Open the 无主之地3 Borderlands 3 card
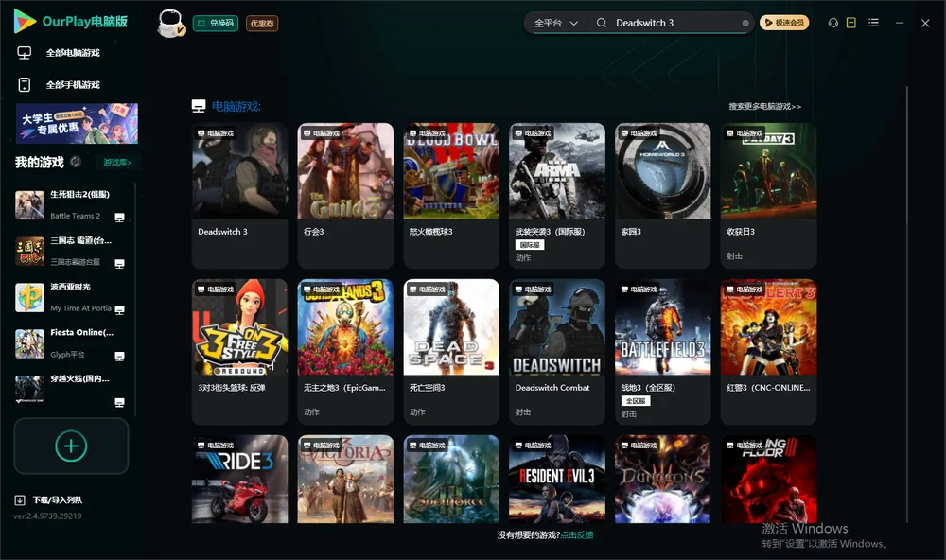 [345, 351]
